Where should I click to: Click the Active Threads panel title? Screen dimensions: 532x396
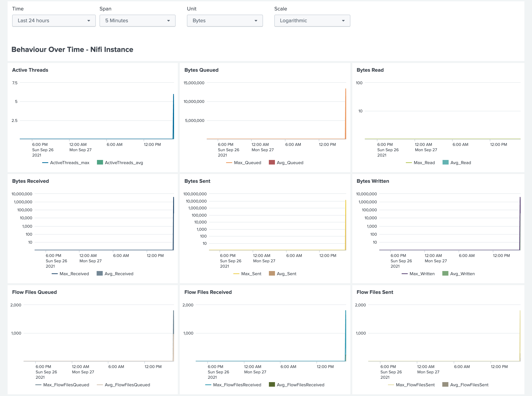click(x=30, y=70)
